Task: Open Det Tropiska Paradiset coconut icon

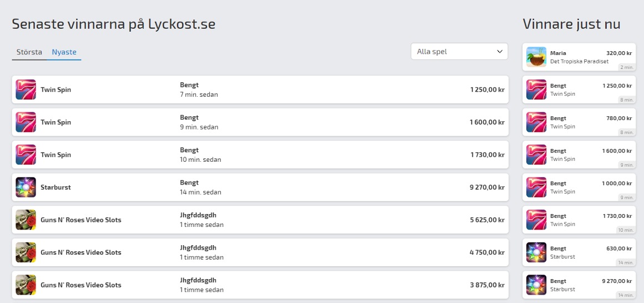Action: pos(536,57)
